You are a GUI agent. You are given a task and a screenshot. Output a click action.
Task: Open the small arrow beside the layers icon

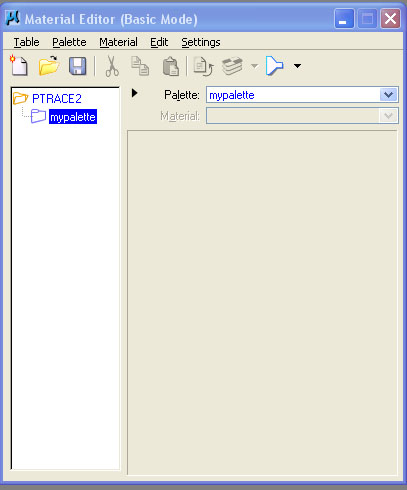coord(255,66)
